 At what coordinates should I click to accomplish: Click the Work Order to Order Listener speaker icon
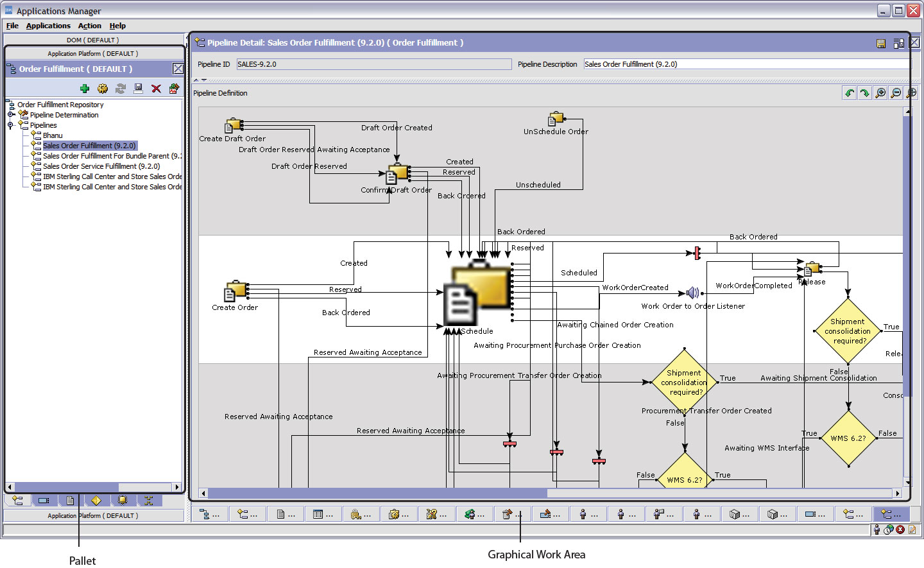tap(692, 293)
